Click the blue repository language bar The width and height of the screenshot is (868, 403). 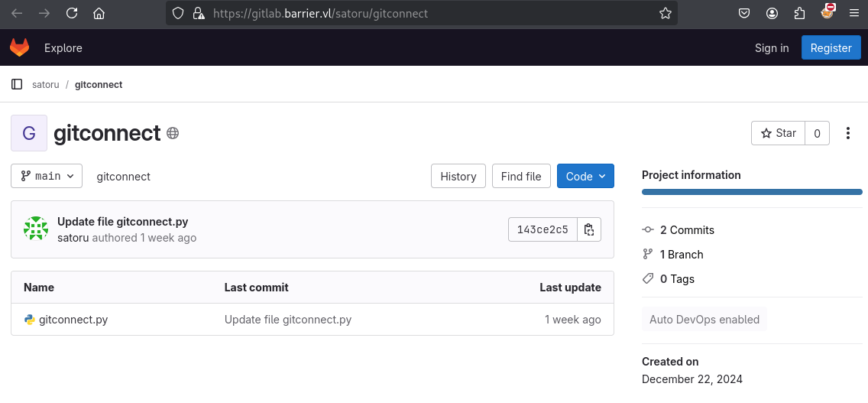click(752, 192)
